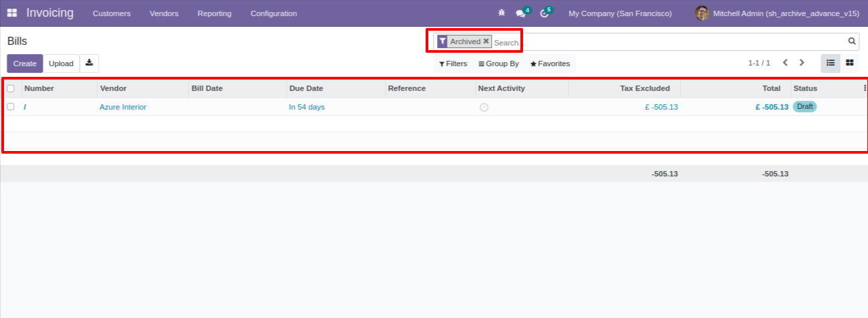Open the Group By dropdown
868x318 pixels.
[x=498, y=63]
